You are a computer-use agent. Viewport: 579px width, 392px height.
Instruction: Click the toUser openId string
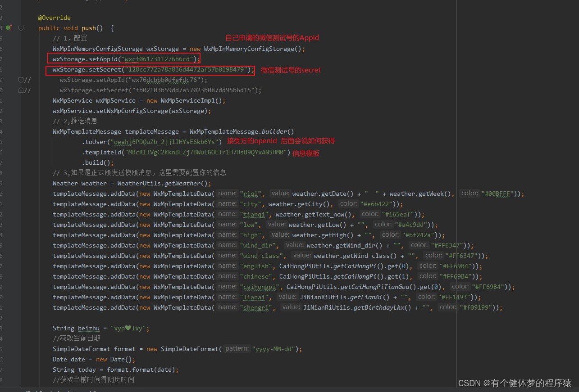[x=164, y=142]
